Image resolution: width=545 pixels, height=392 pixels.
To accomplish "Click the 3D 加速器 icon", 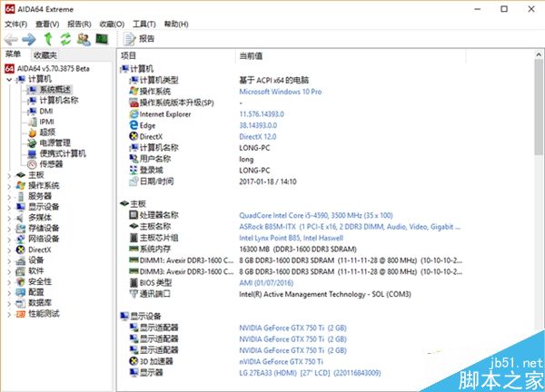I will point(134,361).
